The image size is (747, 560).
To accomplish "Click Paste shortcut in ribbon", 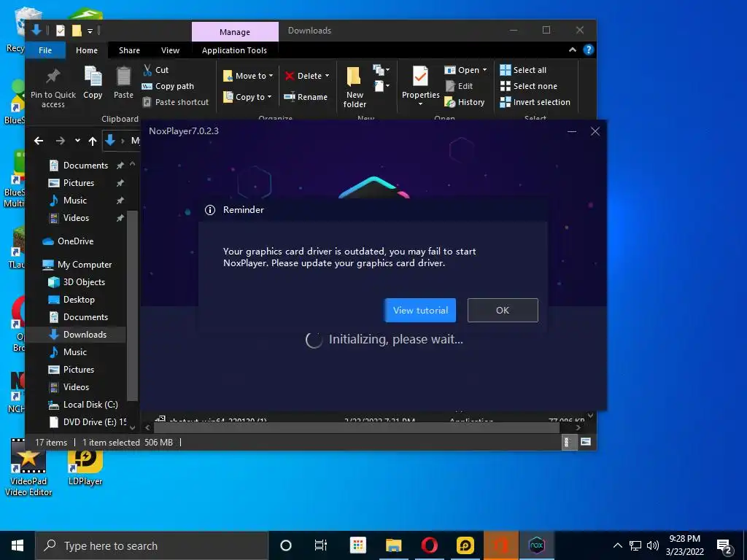I will [175, 102].
